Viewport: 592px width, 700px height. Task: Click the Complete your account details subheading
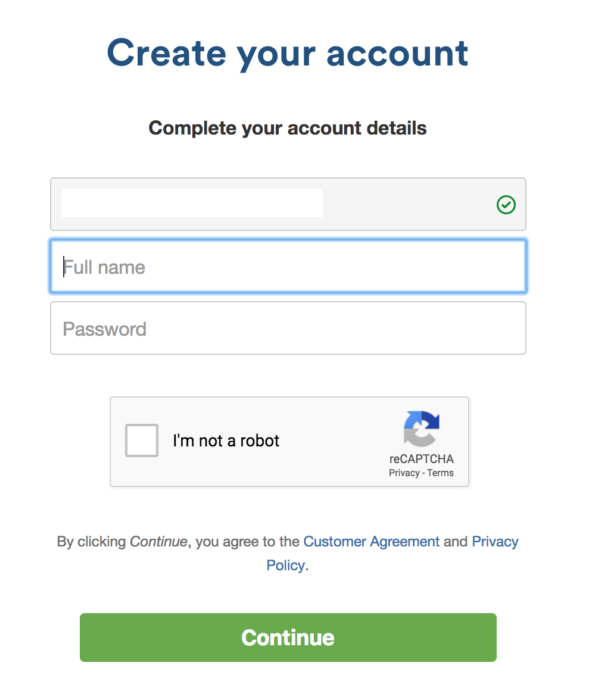tap(288, 128)
